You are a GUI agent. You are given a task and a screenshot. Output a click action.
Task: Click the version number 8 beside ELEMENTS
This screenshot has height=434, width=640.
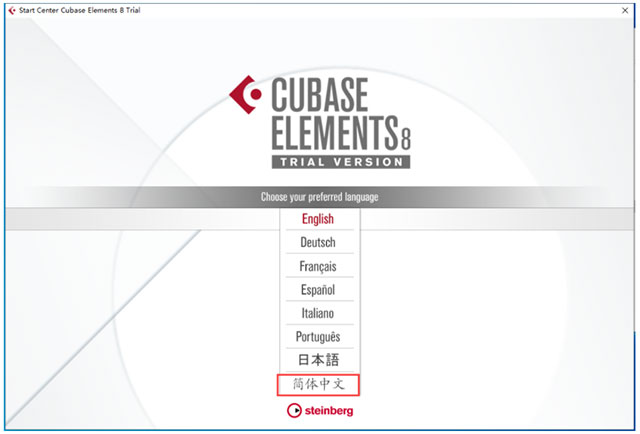405,139
